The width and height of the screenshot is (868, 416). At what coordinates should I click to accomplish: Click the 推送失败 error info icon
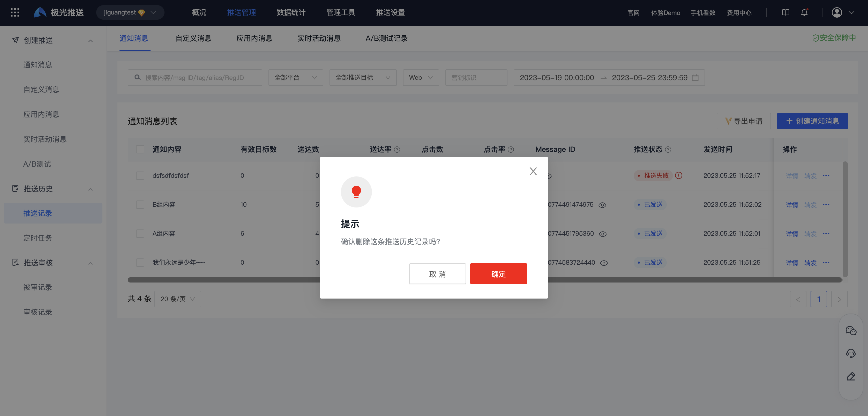(x=679, y=175)
